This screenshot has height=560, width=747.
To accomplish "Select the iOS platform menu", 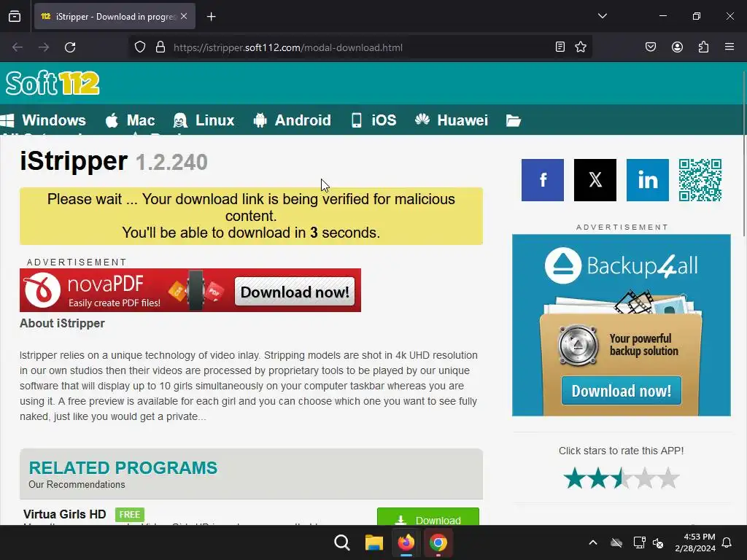I will tap(373, 120).
